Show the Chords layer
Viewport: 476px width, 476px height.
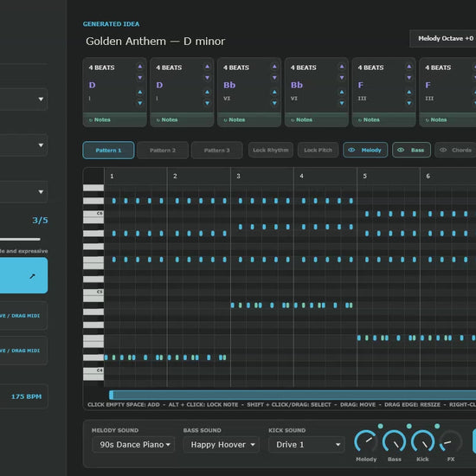(455, 150)
